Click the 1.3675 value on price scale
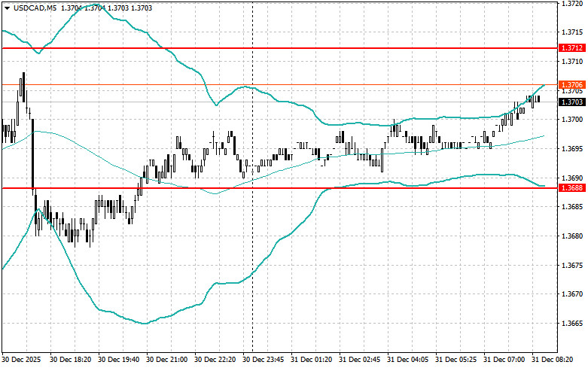Image resolution: width=588 pixels, height=368 pixels. click(x=571, y=265)
